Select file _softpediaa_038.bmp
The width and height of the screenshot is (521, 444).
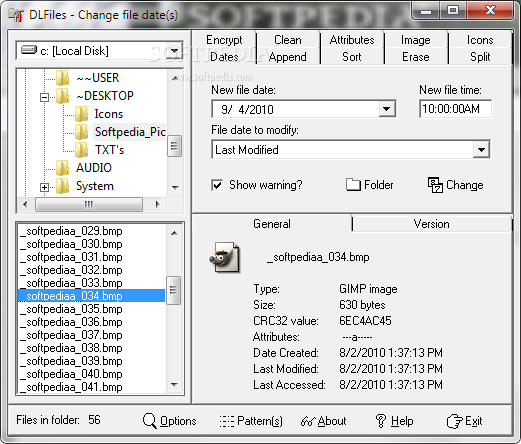[92, 348]
